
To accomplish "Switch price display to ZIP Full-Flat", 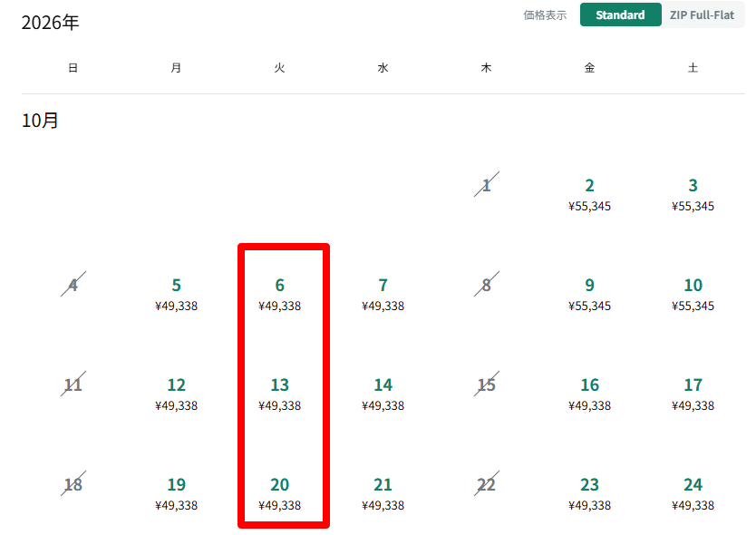I will (702, 15).
